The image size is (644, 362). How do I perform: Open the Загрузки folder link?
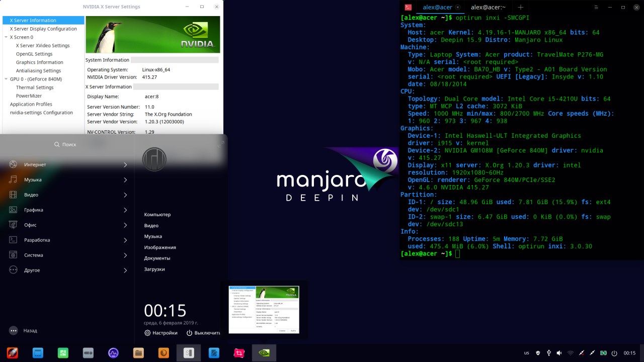pos(154,269)
